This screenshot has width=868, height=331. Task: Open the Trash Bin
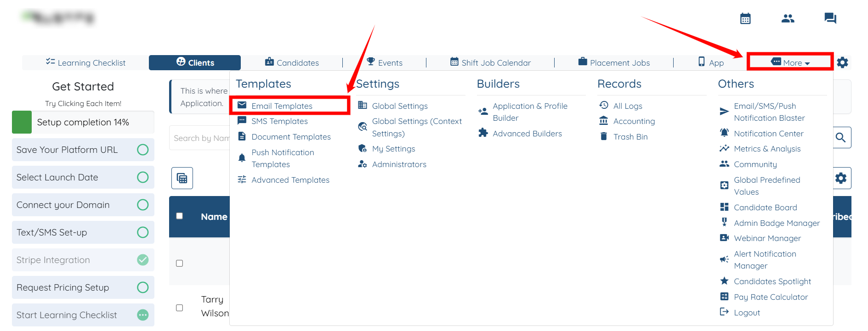click(630, 137)
